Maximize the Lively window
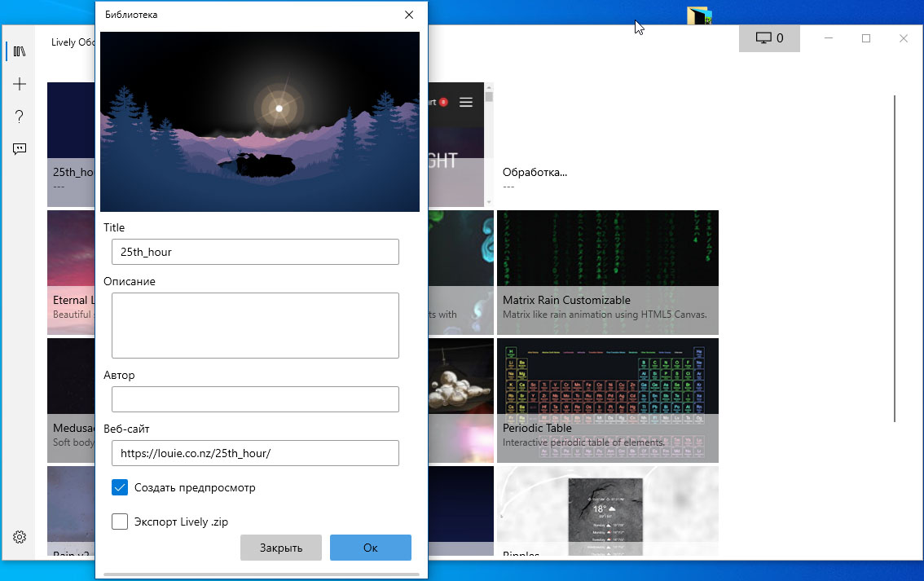This screenshot has width=924, height=581. click(865, 38)
